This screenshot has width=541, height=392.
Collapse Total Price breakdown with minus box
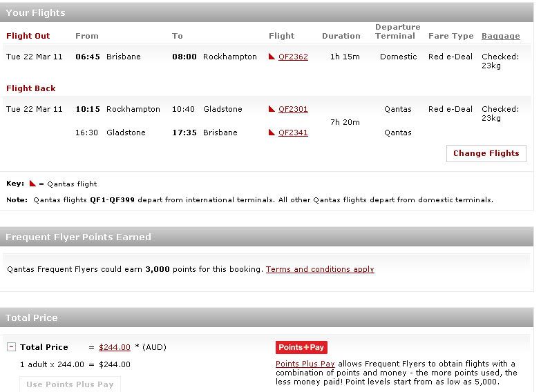click(x=11, y=347)
